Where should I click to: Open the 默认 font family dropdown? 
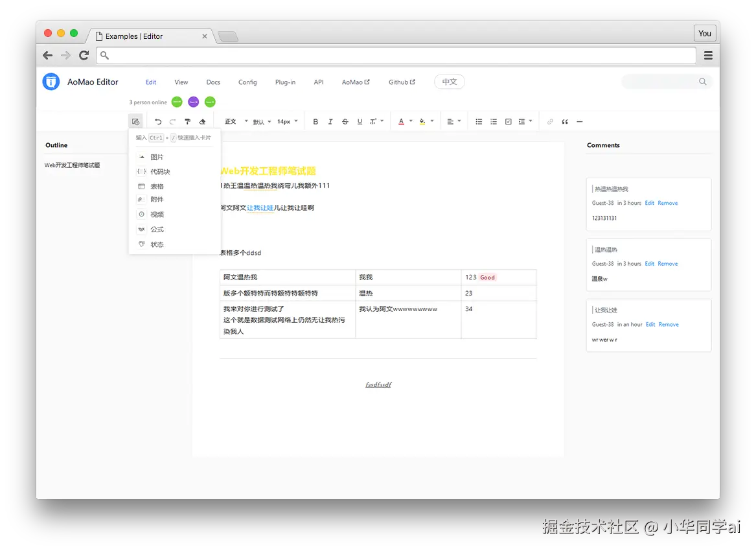(x=262, y=122)
